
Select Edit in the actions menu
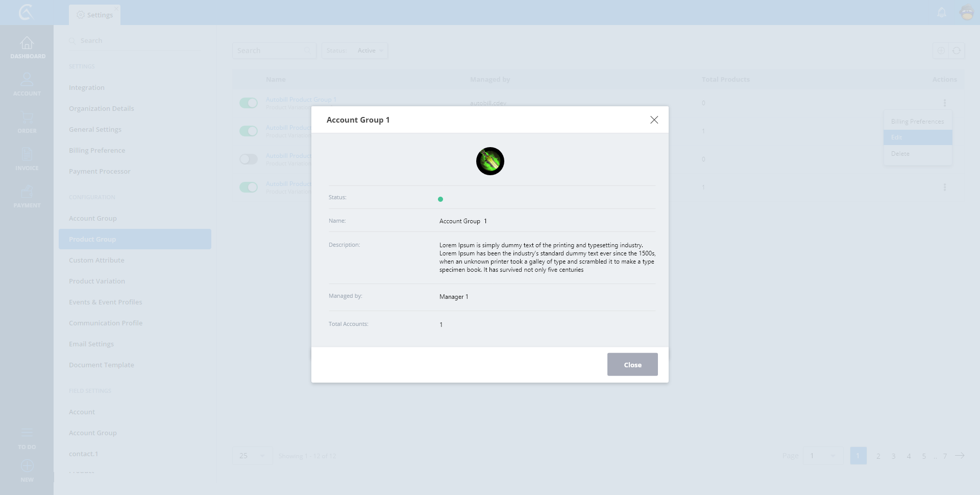pos(917,137)
